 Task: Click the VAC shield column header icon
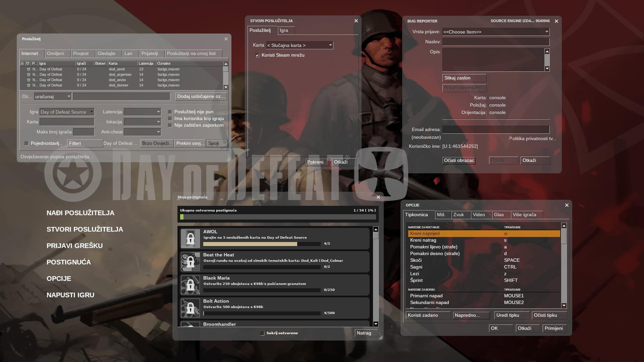(28, 63)
